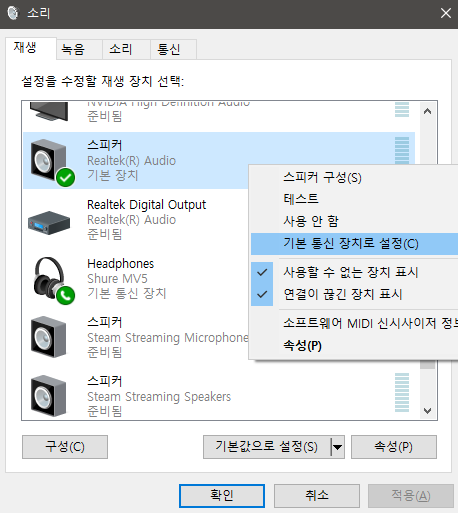Click the 기본 통신 장치 status text
The image size is (458, 513).
coord(126,293)
